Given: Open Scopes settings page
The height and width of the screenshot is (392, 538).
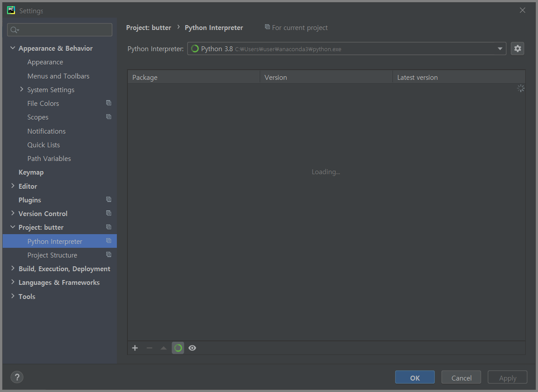Looking at the screenshot, I should (38, 117).
